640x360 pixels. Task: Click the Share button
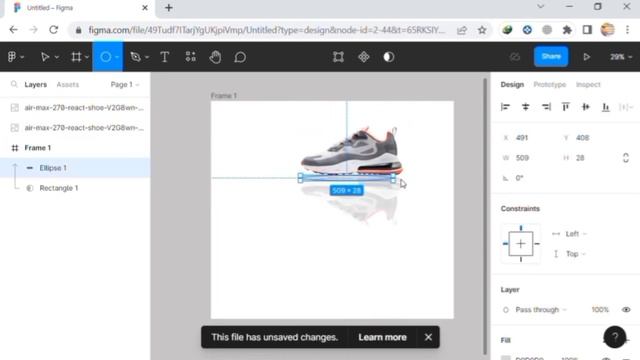(551, 56)
